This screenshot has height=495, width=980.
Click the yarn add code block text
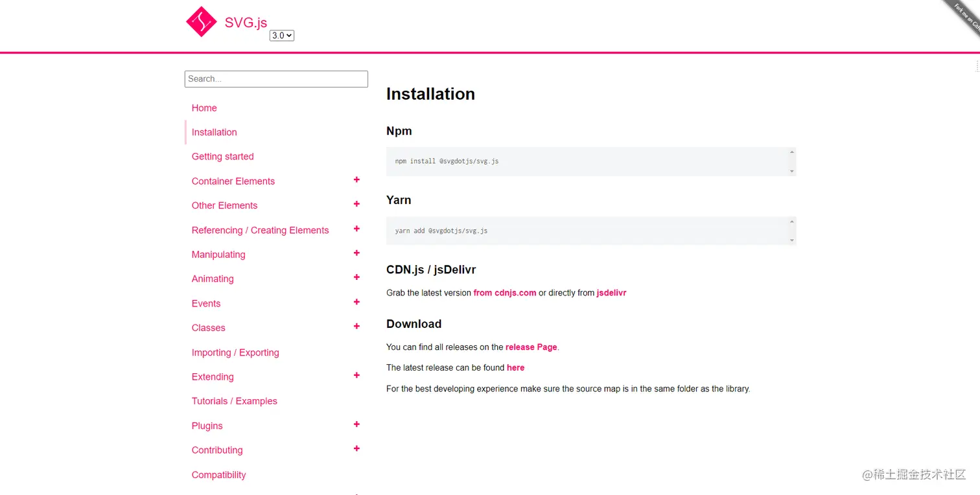click(441, 231)
